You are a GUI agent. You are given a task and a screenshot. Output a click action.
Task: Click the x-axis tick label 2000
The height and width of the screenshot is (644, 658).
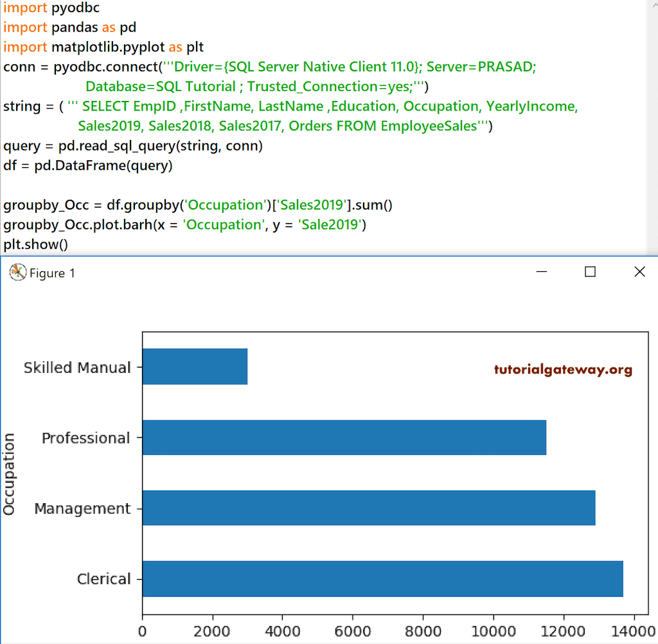[x=212, y=631]
